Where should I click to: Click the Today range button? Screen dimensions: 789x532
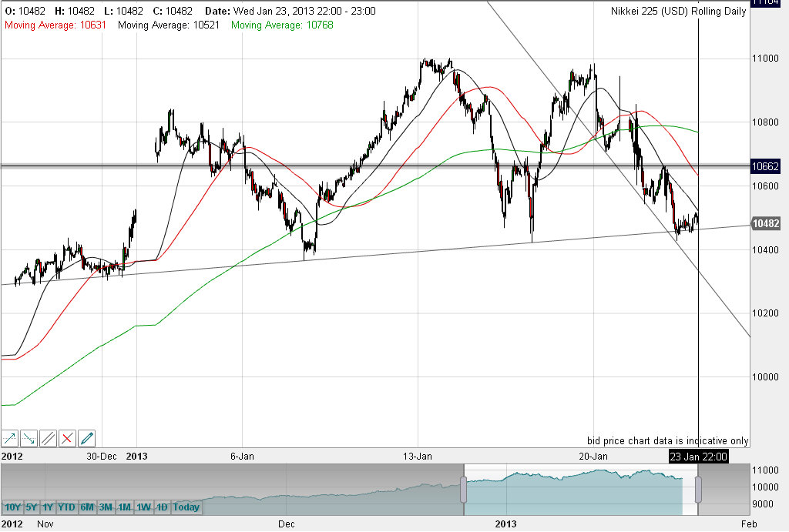click(x=186, y=507)
